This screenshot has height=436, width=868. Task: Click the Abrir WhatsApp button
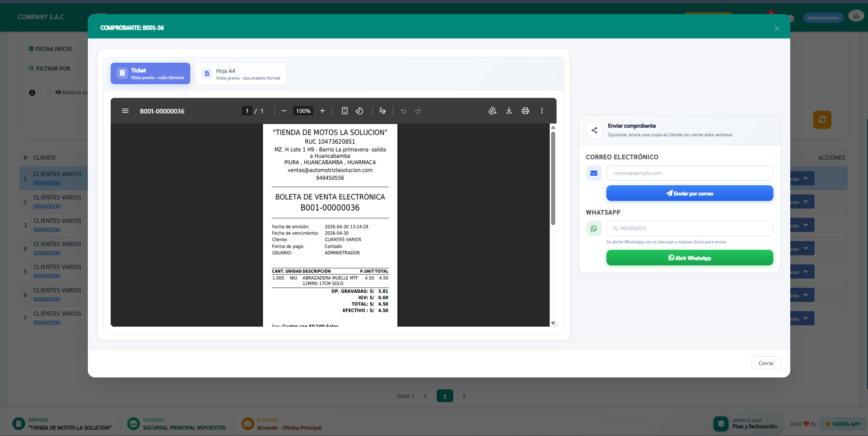pyautogui.click(x=690, y=258)
